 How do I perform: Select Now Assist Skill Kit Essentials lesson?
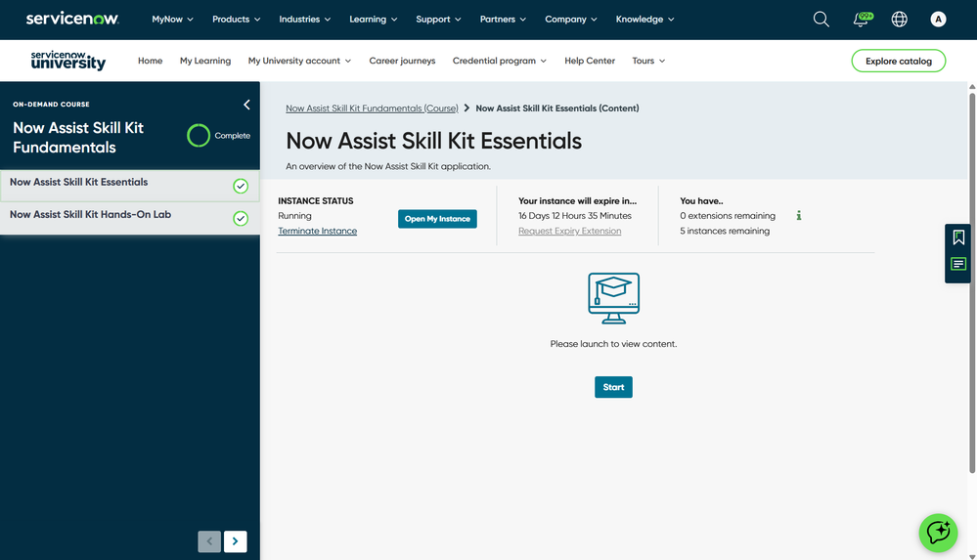(x=130, y=186)
